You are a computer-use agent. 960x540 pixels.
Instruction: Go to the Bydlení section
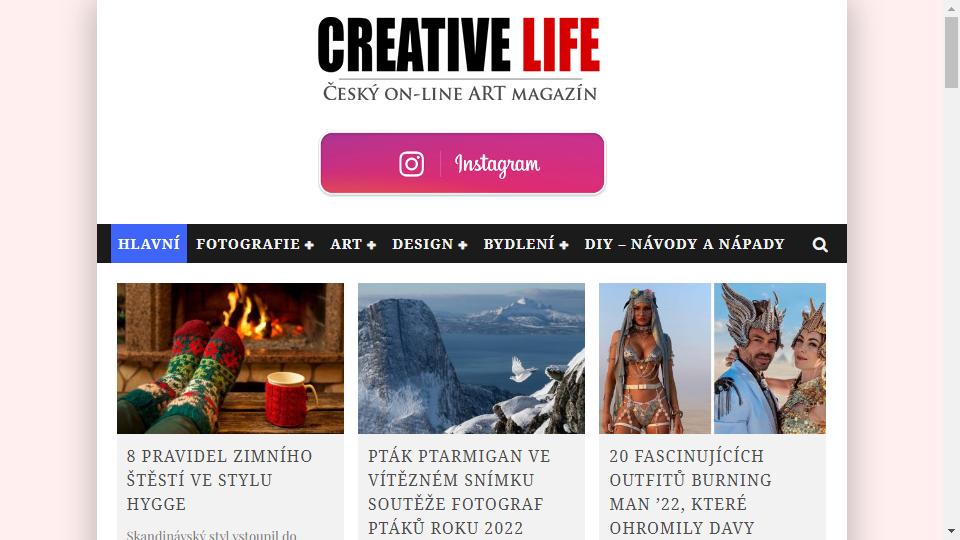(x=519, y=244)
